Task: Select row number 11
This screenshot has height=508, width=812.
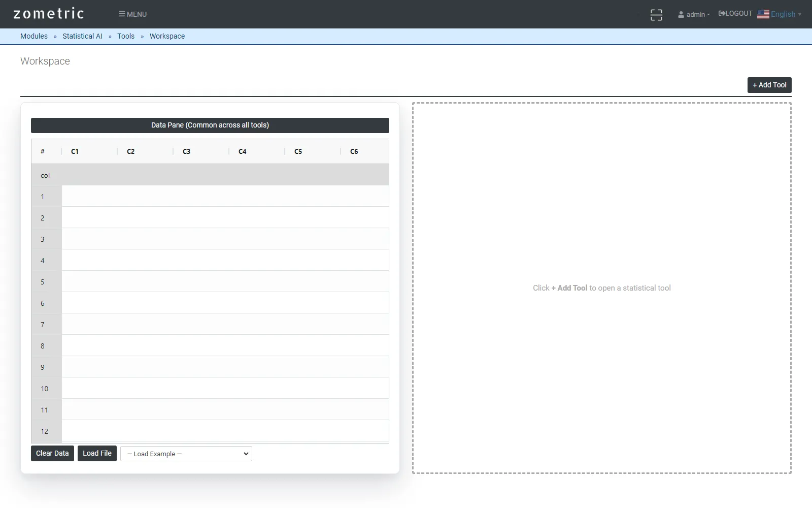Action: pos(46,410)
